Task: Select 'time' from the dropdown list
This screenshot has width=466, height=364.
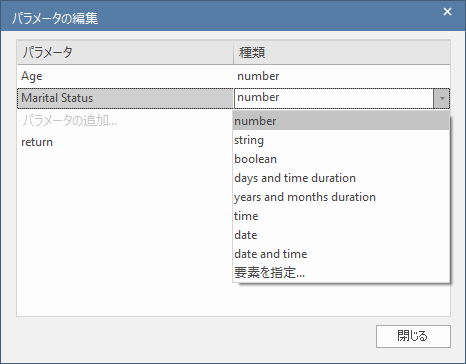Action: click(x=341, y=216)
